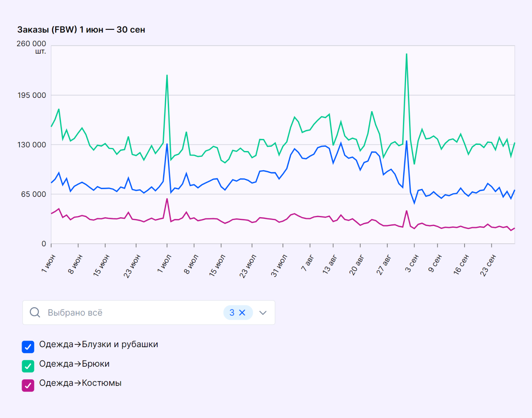Click the 27 авг date label
Screen dimensions: 532x418
[383, 265]
